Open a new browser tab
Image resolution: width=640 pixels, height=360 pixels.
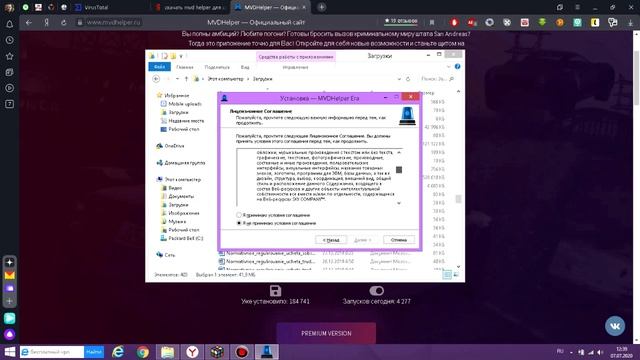tap(322, 7)
